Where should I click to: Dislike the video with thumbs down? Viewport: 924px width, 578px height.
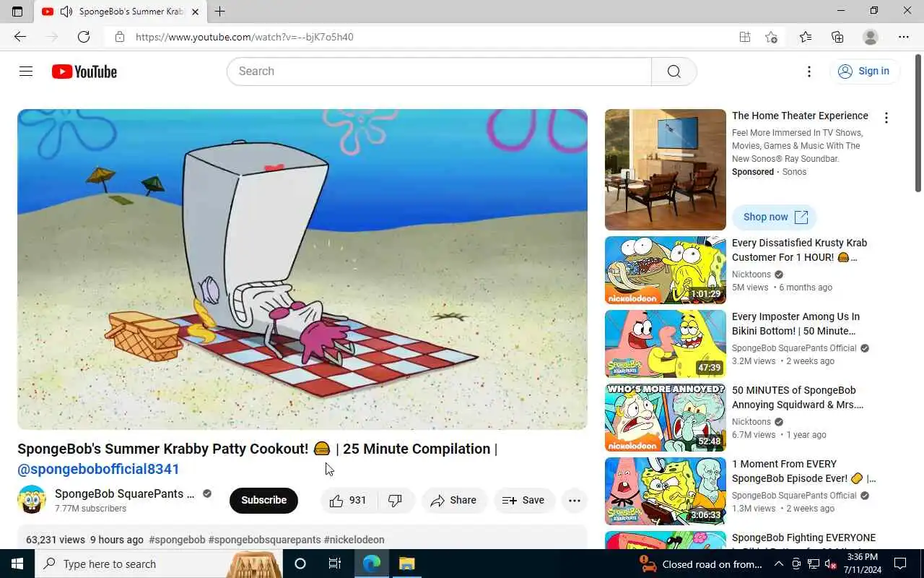click(396, 500)
